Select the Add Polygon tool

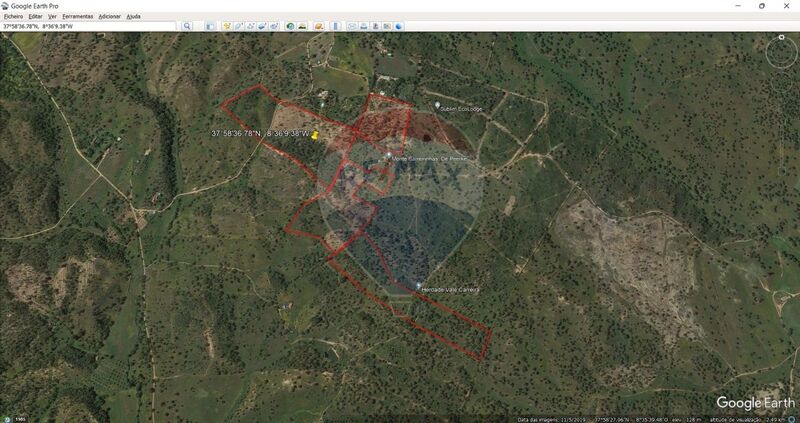coord(239,26)
